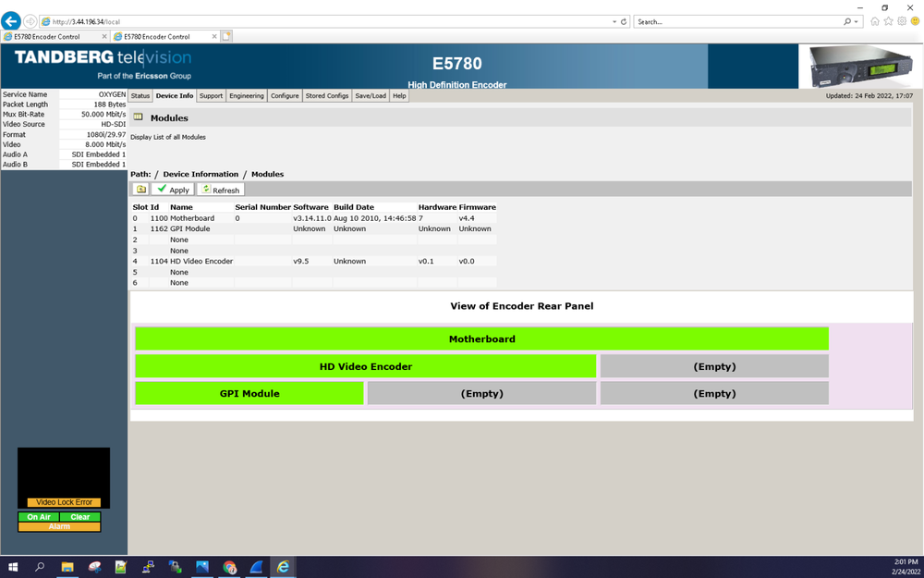Open the Windows Start menu

[13, 567]
